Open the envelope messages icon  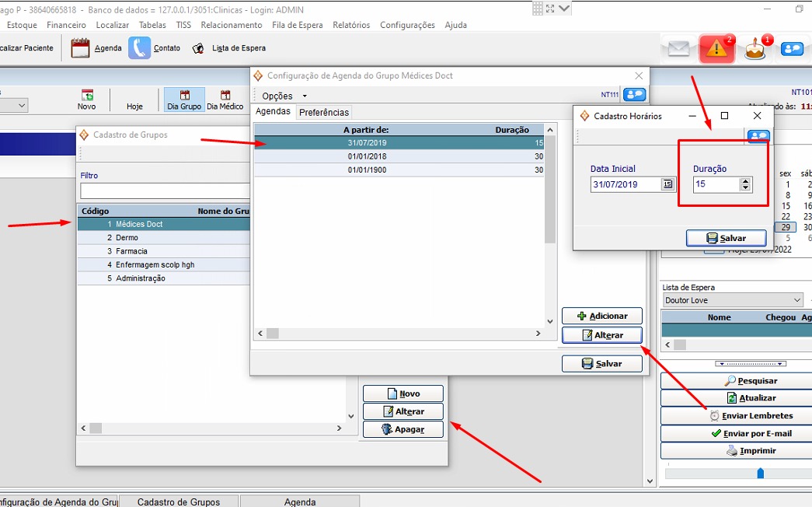[x=678, y=49]
